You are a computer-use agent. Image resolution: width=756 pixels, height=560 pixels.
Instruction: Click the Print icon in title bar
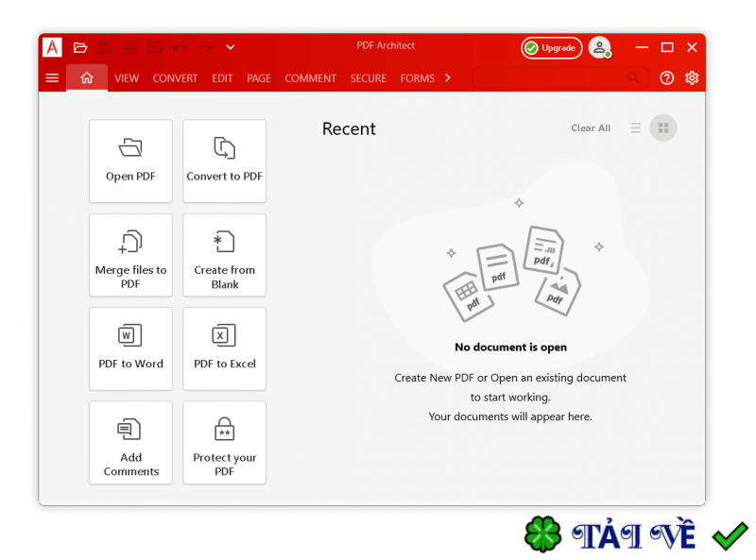(129, 47)
